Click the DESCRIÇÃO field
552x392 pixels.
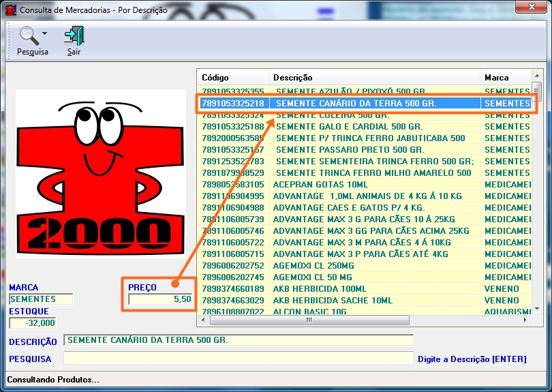coord(239,340)
